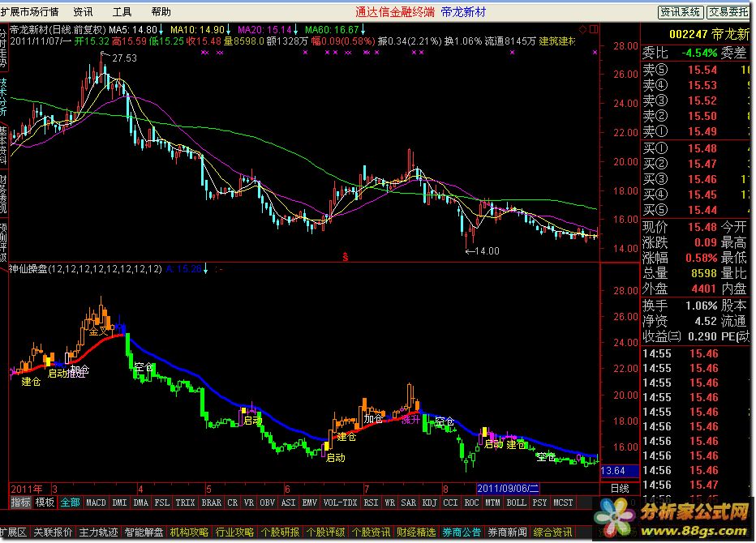
Task: Open the 交易委托 trading button
Action: click(728, 12)
